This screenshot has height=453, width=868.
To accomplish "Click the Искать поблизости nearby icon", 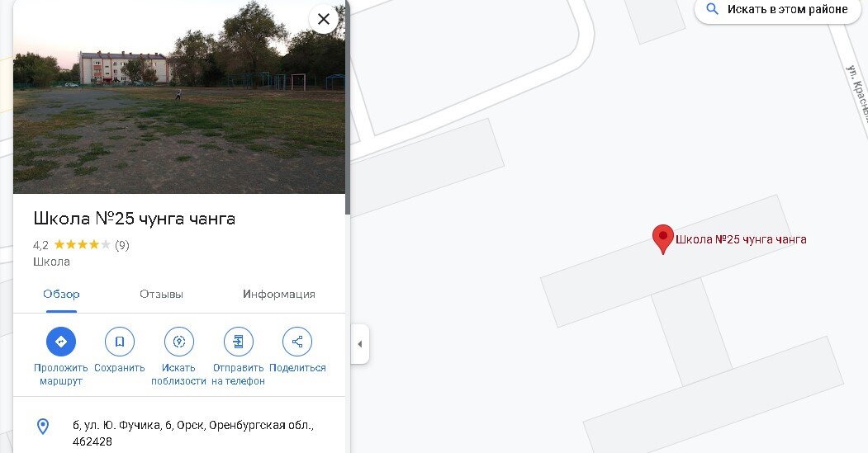I will [179, 342].
